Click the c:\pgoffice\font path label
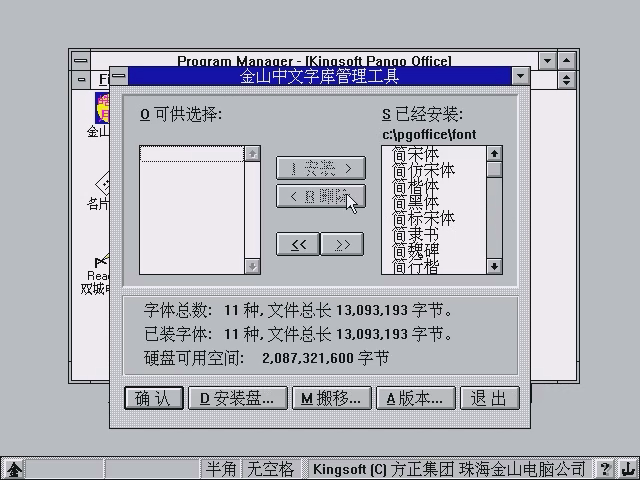Screen dimensions: 640x480 tap(429, 134)
